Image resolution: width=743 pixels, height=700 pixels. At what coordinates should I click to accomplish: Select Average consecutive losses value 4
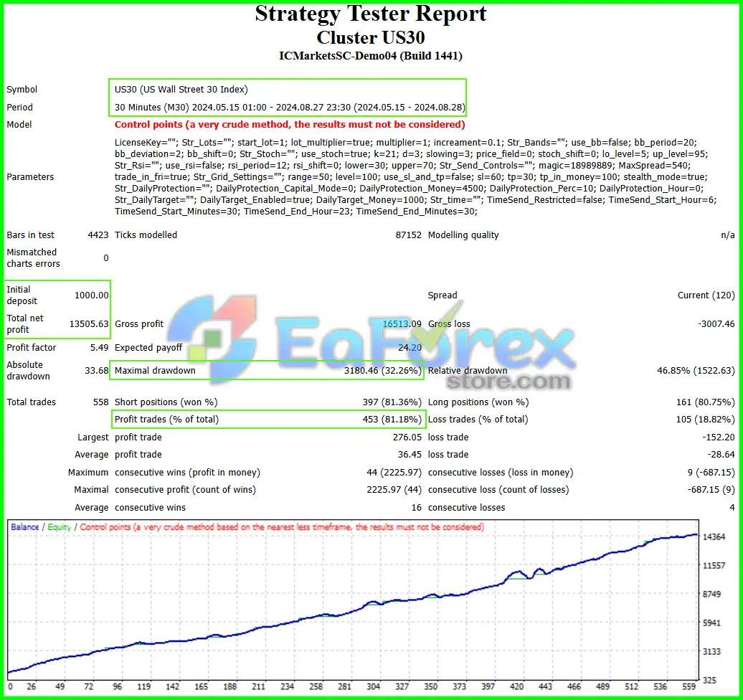pos(732,507)
